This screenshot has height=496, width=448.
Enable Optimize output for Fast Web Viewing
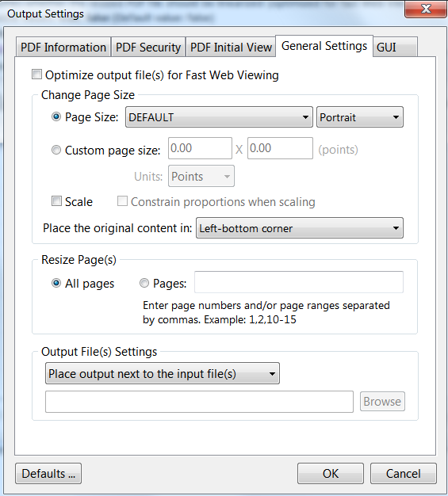coord(36,74)
